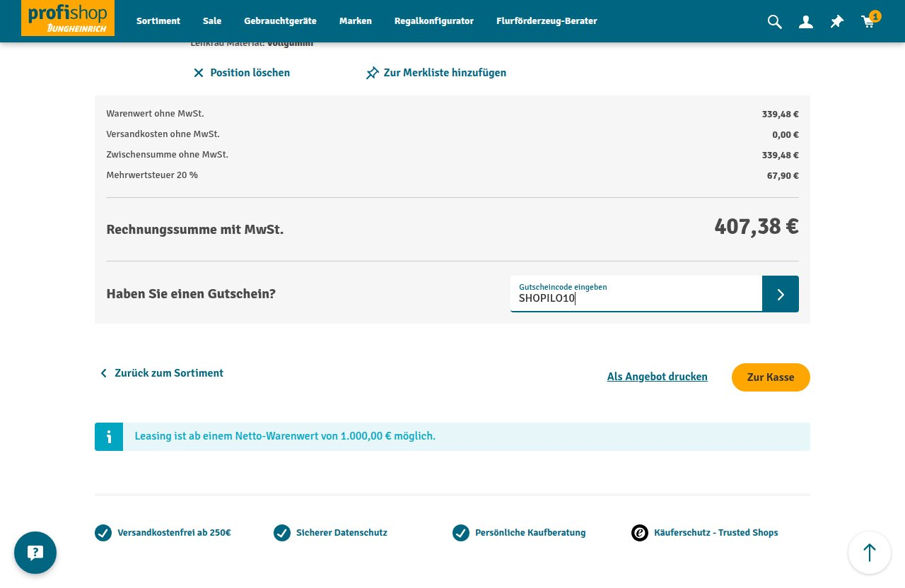Focus the Gutscheincode eingeben input field
This screenshot has width=905, height=588.
[x=636, y=294]
